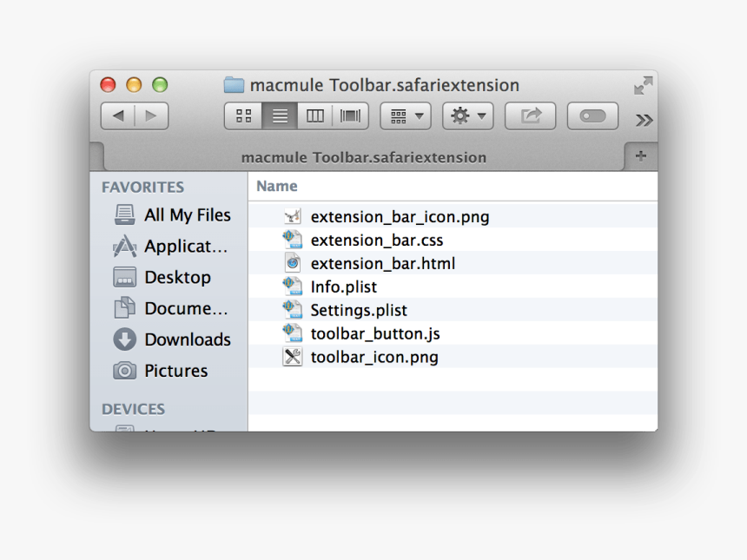747x560 pixels.
Task: Click the Info.plist file icon
Action: point(293,287)
